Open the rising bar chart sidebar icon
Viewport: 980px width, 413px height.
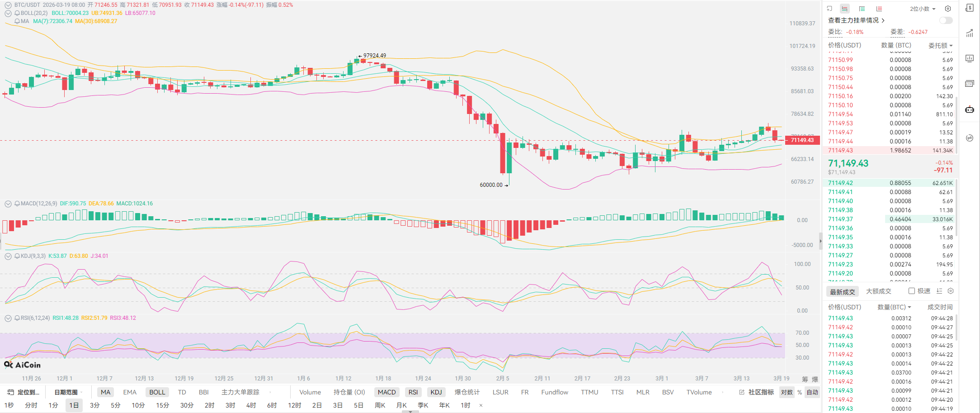pyautogui.click(x=970, y=33)
